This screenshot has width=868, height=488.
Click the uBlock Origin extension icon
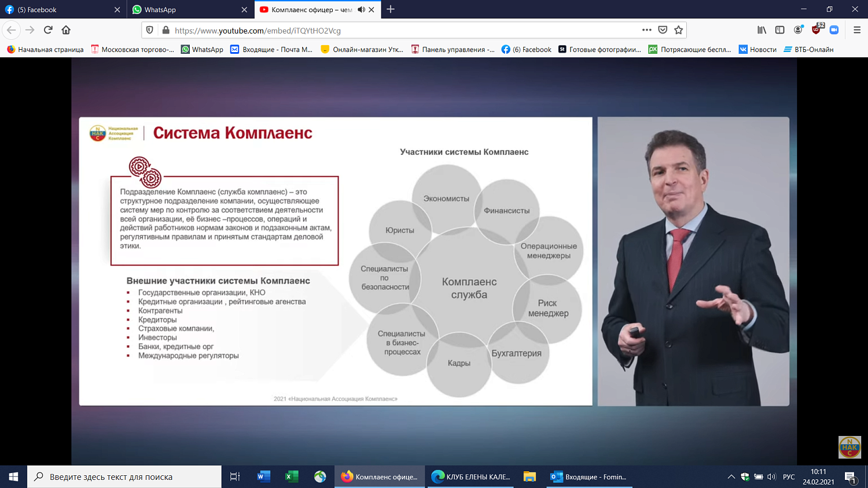[815, 30]
